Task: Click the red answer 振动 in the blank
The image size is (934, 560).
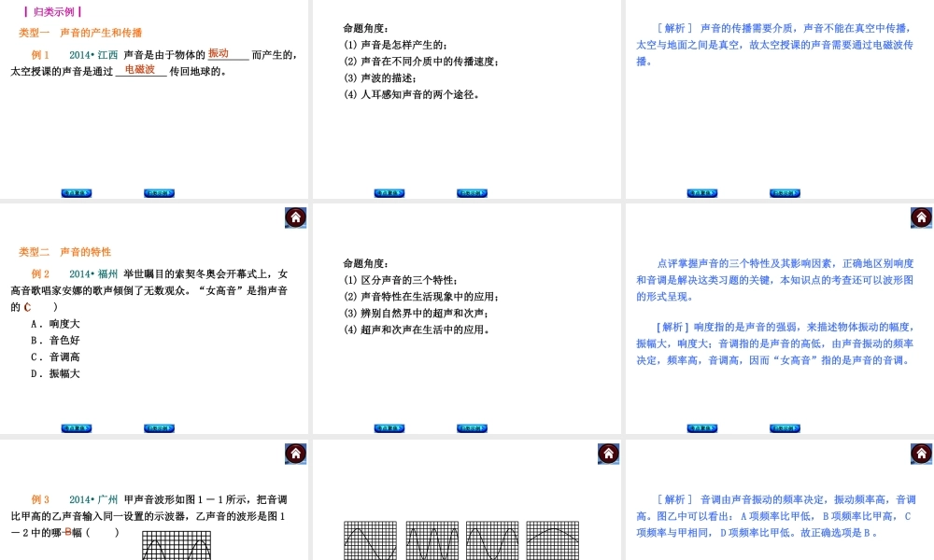Action: pyautogui.click(x=219, y=53)
